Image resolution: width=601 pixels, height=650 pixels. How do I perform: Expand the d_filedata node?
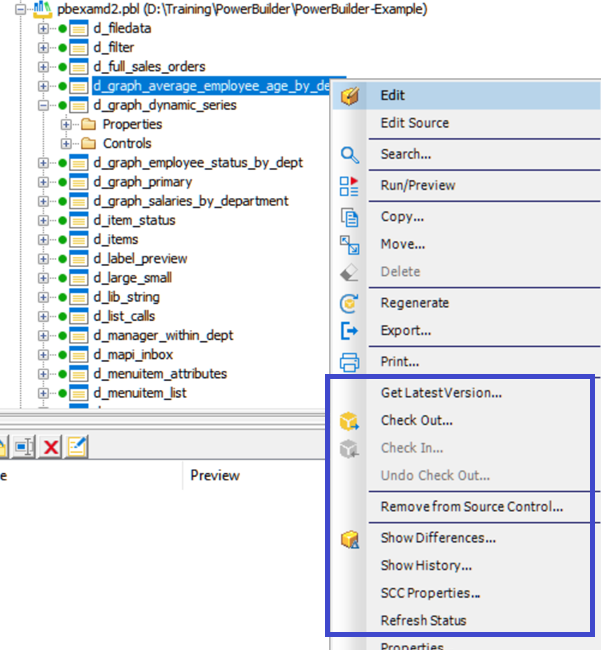click(43, 29)
